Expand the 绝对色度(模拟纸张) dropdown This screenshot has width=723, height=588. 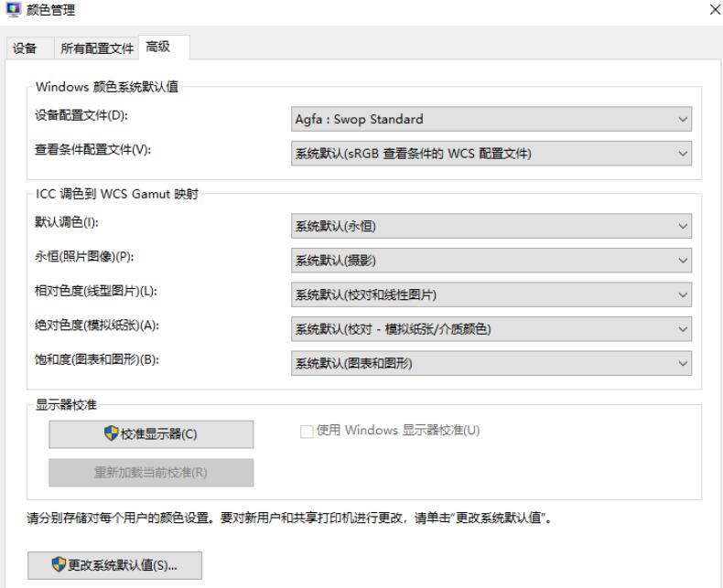click(x=491, y=329)
